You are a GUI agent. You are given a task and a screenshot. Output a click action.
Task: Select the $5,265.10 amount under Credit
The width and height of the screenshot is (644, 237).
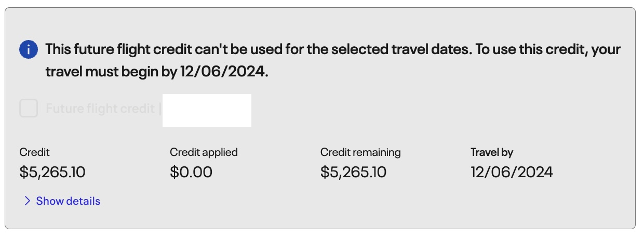52,172
